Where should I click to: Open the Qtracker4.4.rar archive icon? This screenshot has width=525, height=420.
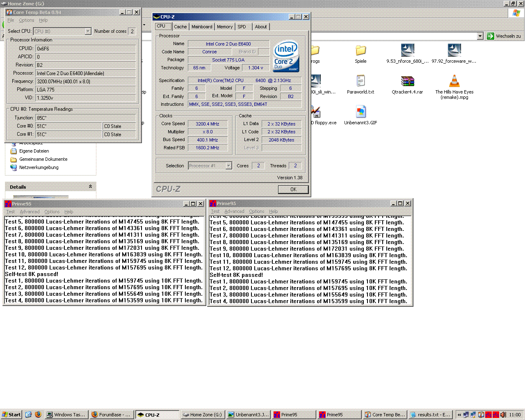point(407,81)
